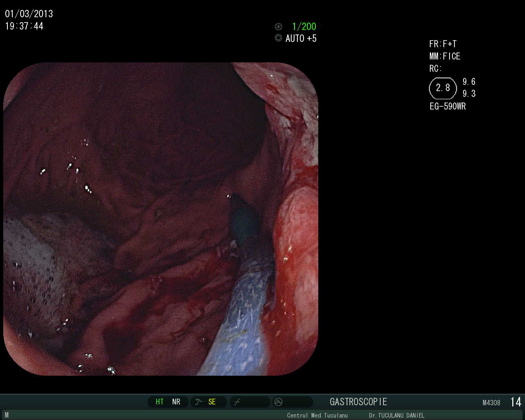Click the Centrul Med.Tuculanu facility name
Viewport: 525px width, 420px height.
pyautogui.click(x=317, y=415)
